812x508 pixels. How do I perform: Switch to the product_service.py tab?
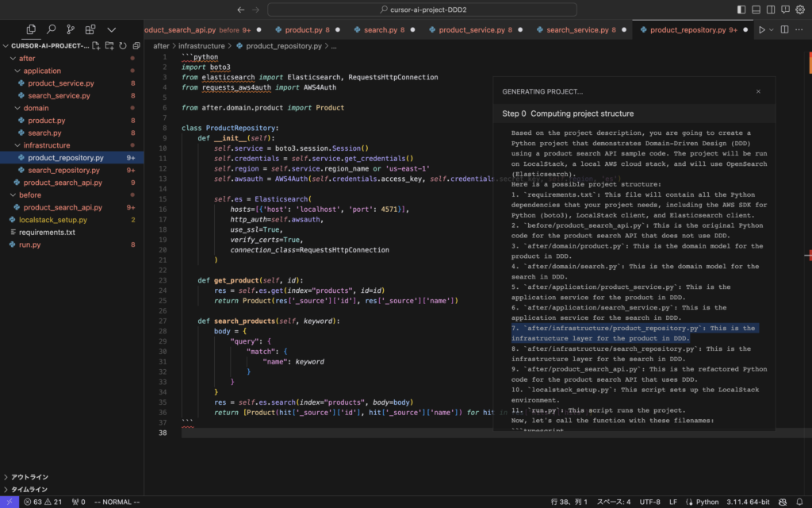(x=471, y=29)
